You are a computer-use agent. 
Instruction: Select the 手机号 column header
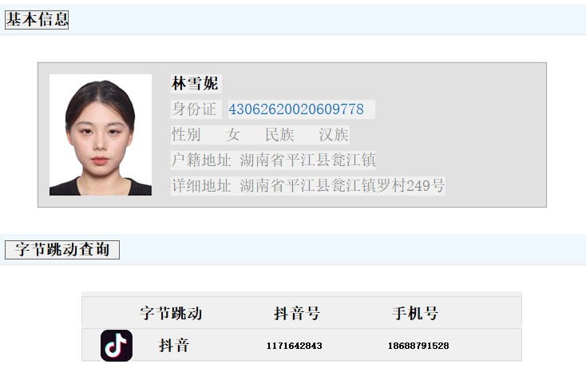click(415, 314)
